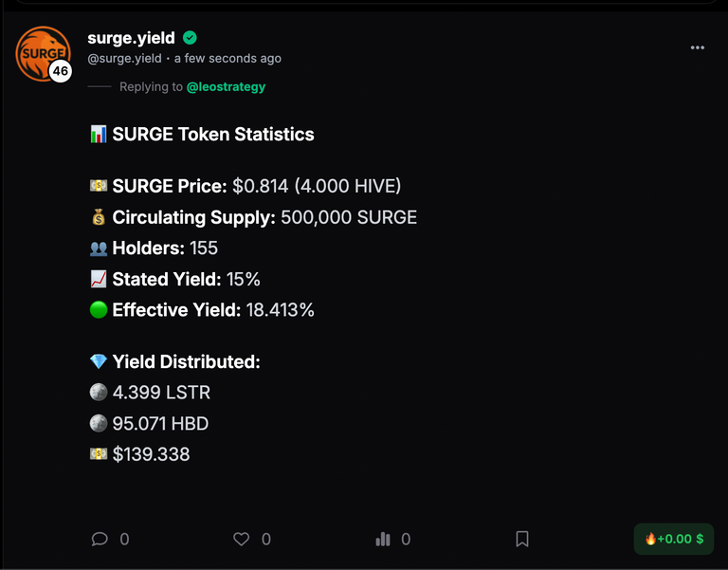Click the SURGE Price line text
This screenshot has width=728, height=570.
tap(256, 186)
